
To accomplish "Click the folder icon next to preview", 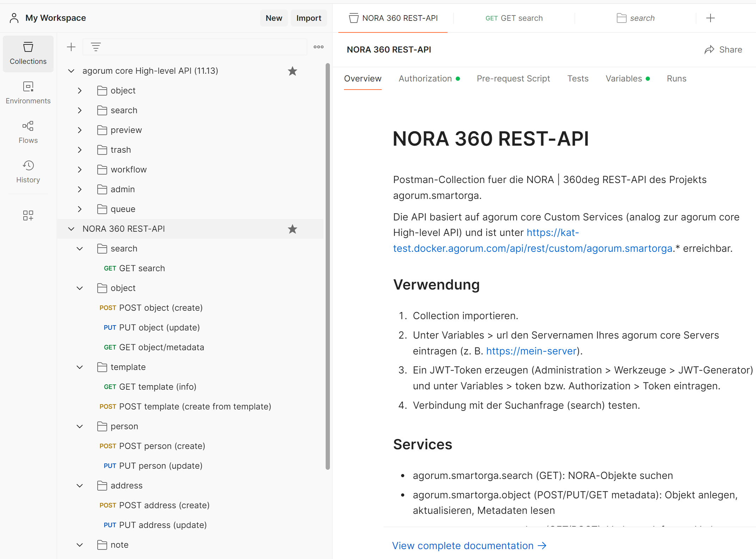I will [102, 130].
